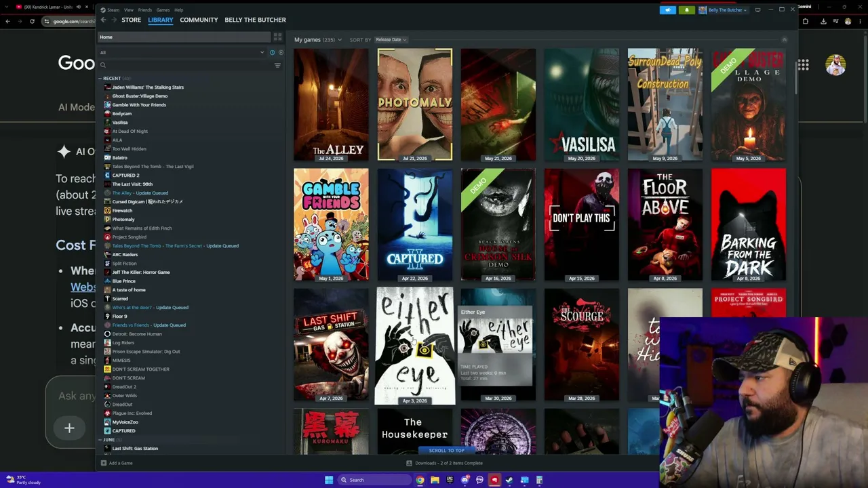
Task: Select Split Fiction in the game list
Action: point(124,264)
